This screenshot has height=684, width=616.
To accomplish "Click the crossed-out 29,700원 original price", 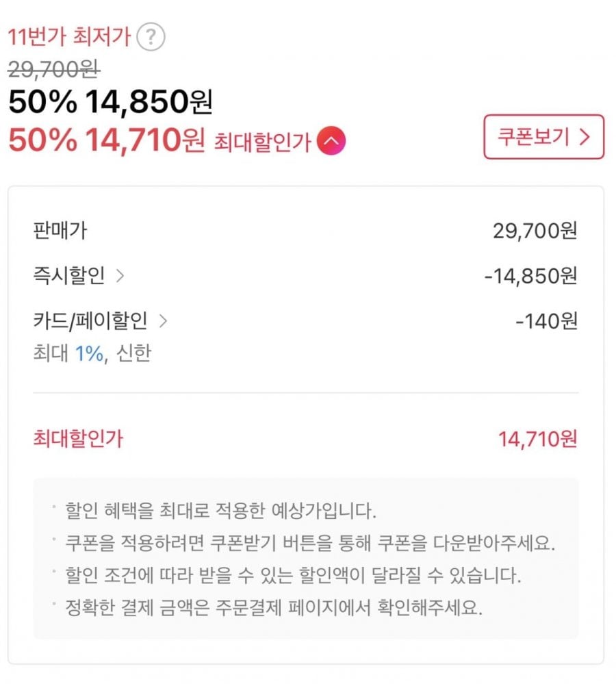I will point(54,68).
